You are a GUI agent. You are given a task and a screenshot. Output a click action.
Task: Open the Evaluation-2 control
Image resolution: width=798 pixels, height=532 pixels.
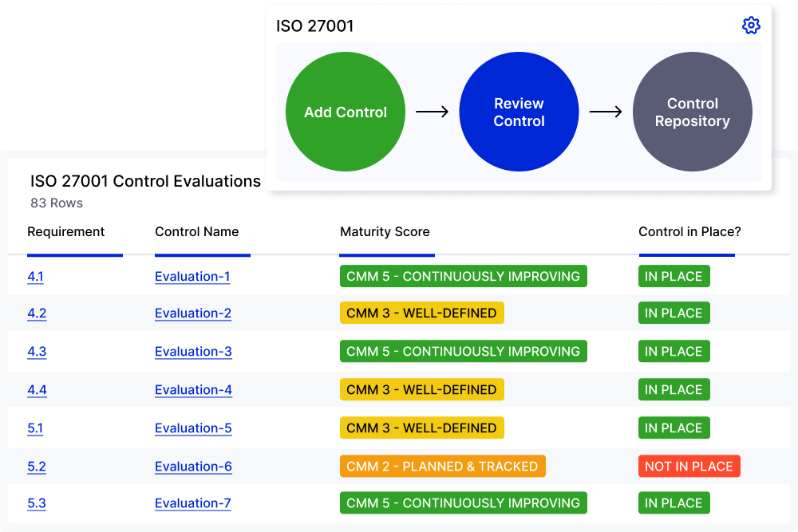(193, 313)
